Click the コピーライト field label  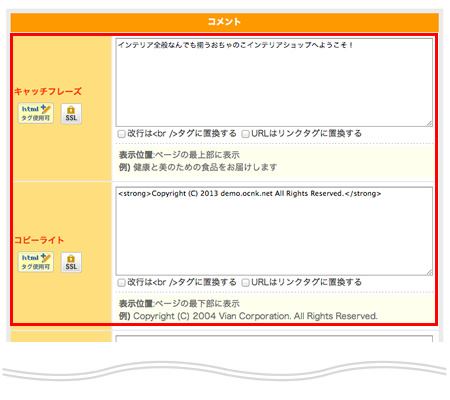39,240
